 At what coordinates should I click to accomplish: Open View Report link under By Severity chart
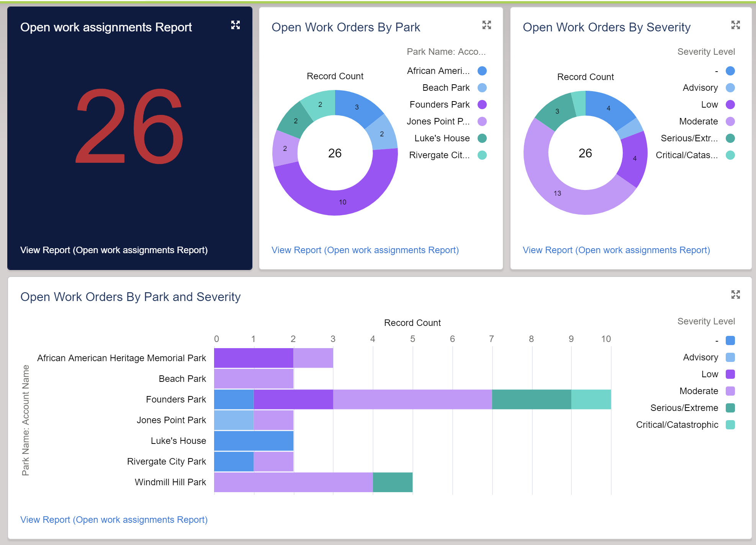(x=617, y=250)
